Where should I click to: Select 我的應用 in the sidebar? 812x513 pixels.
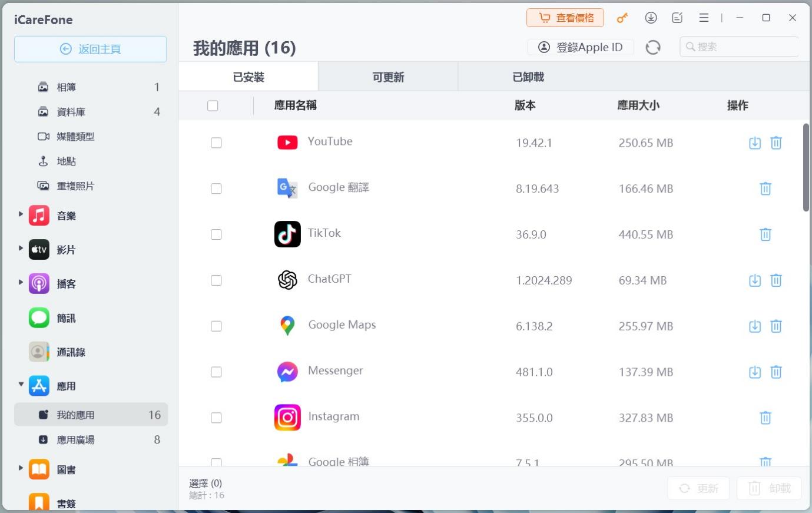pyautogui.click(x=91, y=415)
